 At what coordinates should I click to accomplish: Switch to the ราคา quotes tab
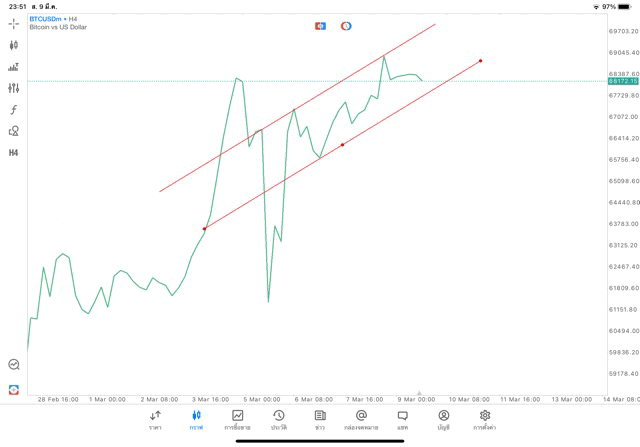[155, 419]
